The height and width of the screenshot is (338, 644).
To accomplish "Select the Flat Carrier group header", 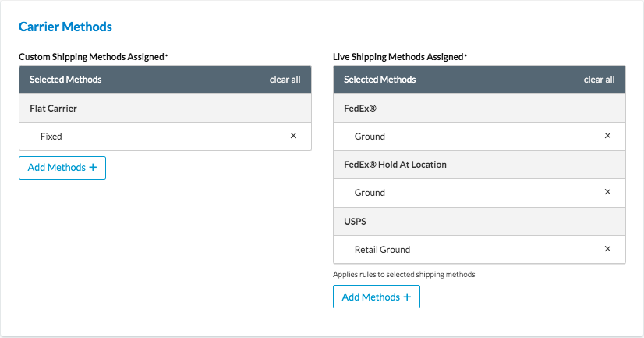I will point(53,109).
